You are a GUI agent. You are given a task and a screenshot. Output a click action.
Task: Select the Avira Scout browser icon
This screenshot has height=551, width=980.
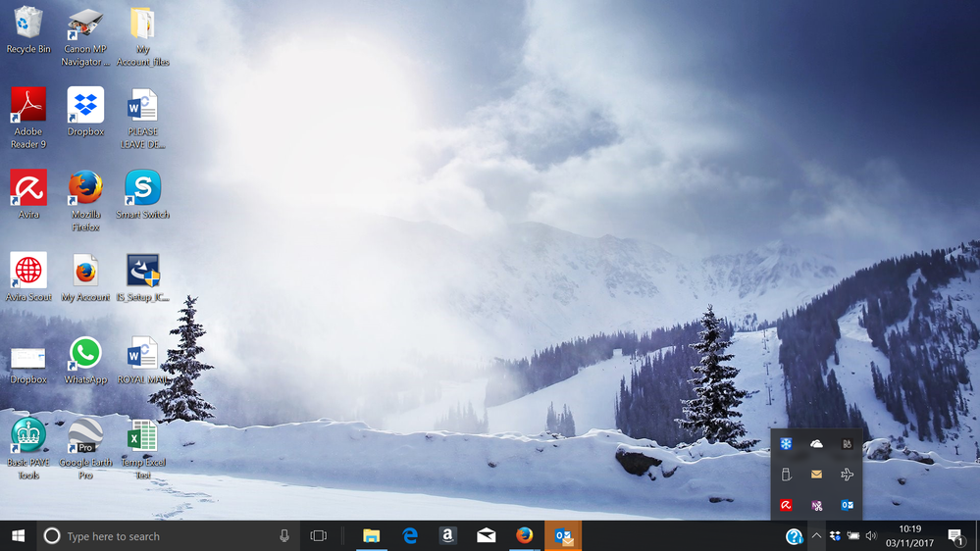(x=28, y=271)
